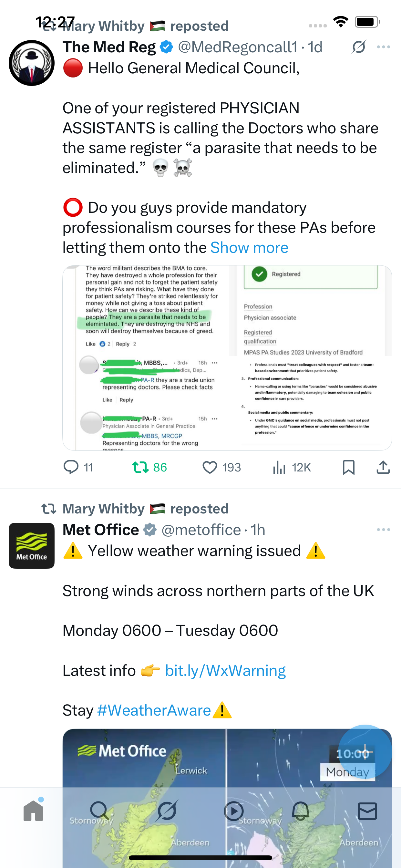Open The Med Reg profile avatar

[x=32, y=63]
